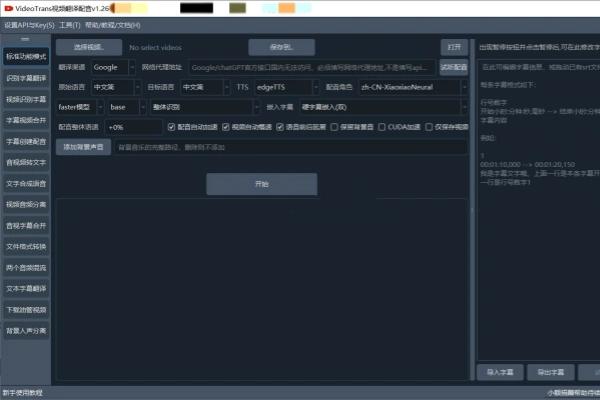
Task: Open 下载油管视频 sidebar tool
Action: click(x=25, y=309)
